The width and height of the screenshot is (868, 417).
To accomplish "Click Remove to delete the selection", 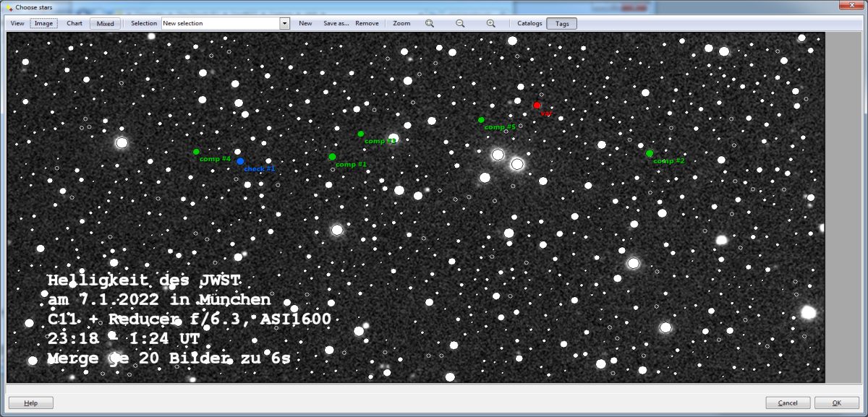I will click(367, 23).
